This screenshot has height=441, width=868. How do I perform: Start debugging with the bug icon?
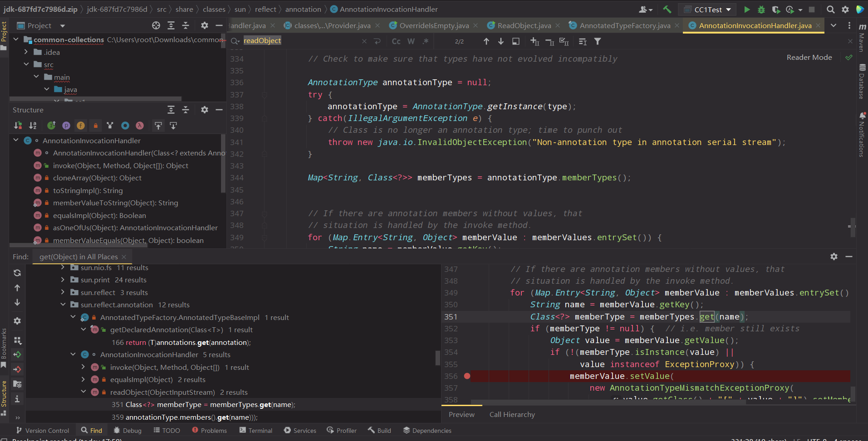tap(761, 10)
